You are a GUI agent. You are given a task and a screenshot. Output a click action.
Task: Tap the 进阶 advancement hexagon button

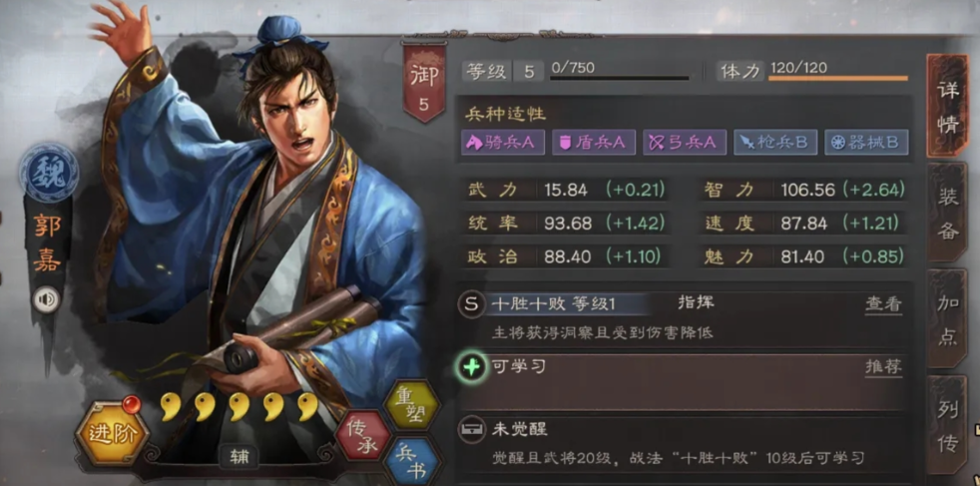click(x=112, y=433)
